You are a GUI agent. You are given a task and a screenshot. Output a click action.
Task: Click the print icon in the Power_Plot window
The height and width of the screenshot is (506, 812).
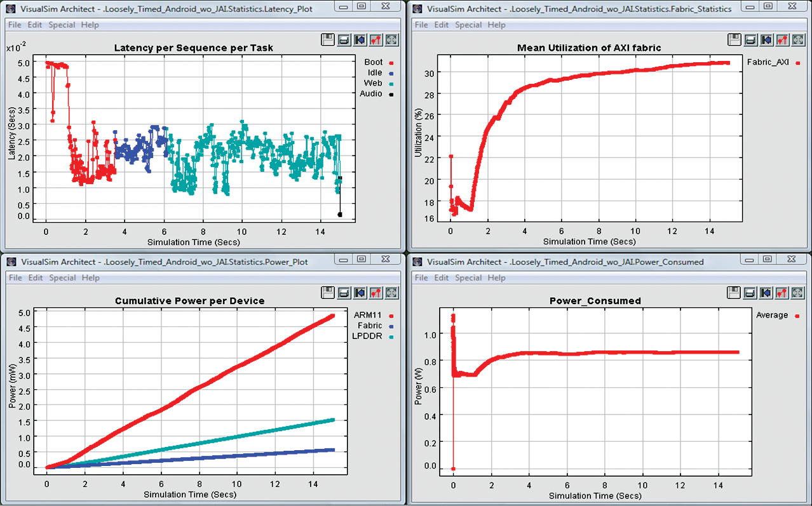click(x=344, y=293)
